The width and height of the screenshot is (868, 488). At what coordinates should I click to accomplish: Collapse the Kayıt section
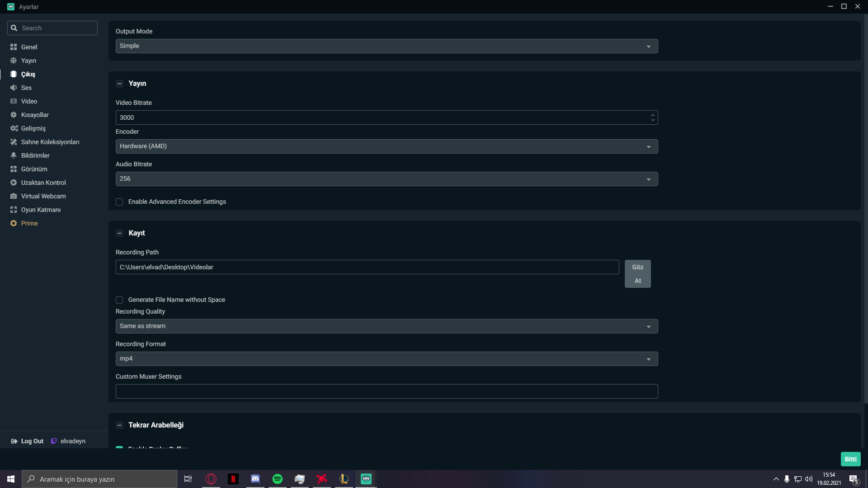[119, 233]
